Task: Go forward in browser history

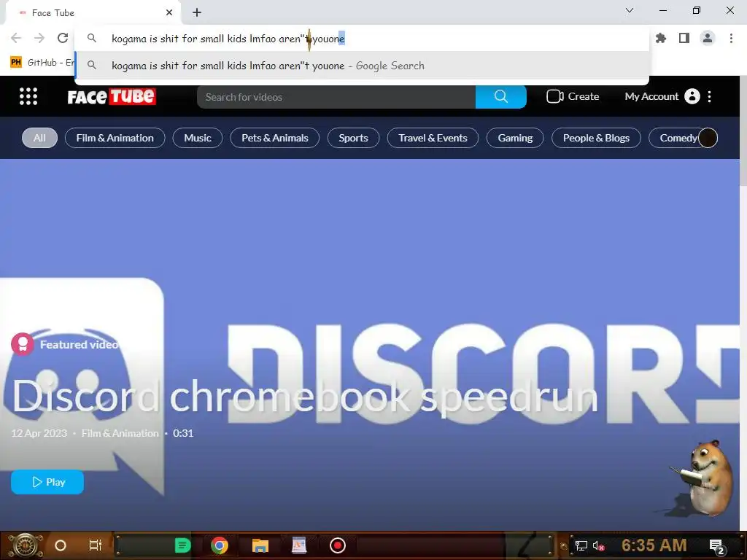Action: (39, 38)
